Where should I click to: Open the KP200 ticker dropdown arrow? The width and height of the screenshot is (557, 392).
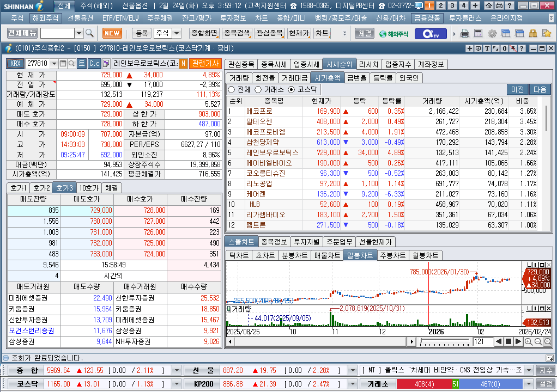click(x=353, y=384)
